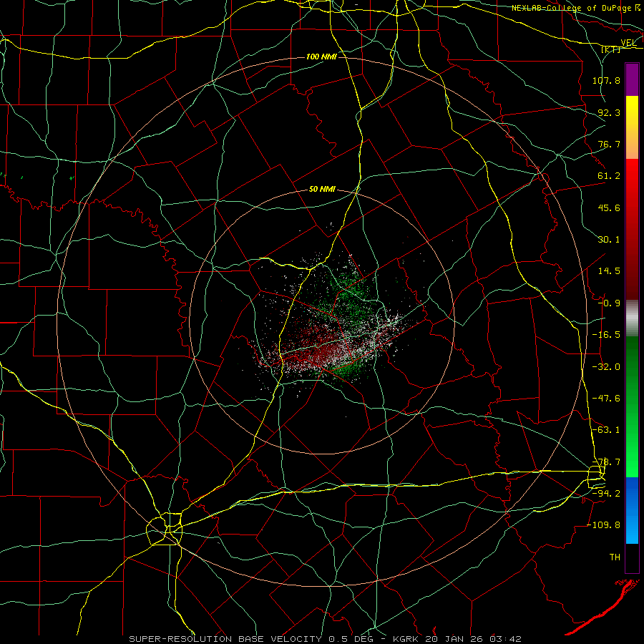Click the green segment of the color bar
Image resolution: width=644 pixels, height=644 pixels.
point(632,406)
